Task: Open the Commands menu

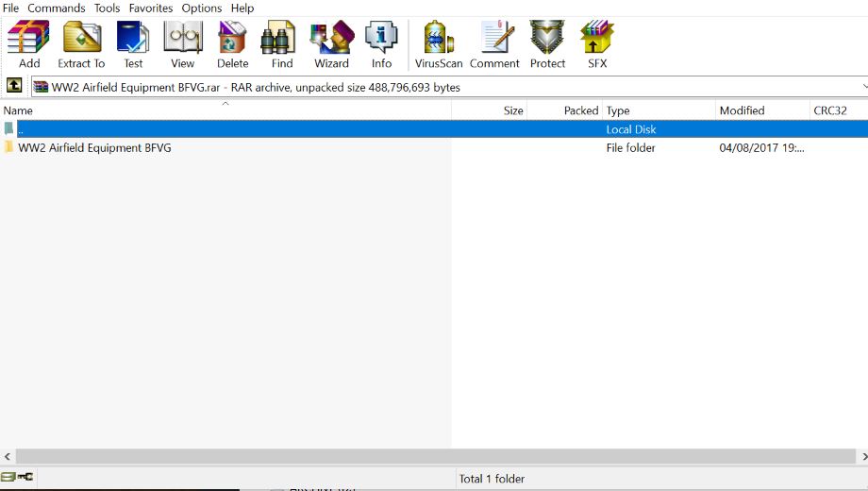Action: [57, 8]
